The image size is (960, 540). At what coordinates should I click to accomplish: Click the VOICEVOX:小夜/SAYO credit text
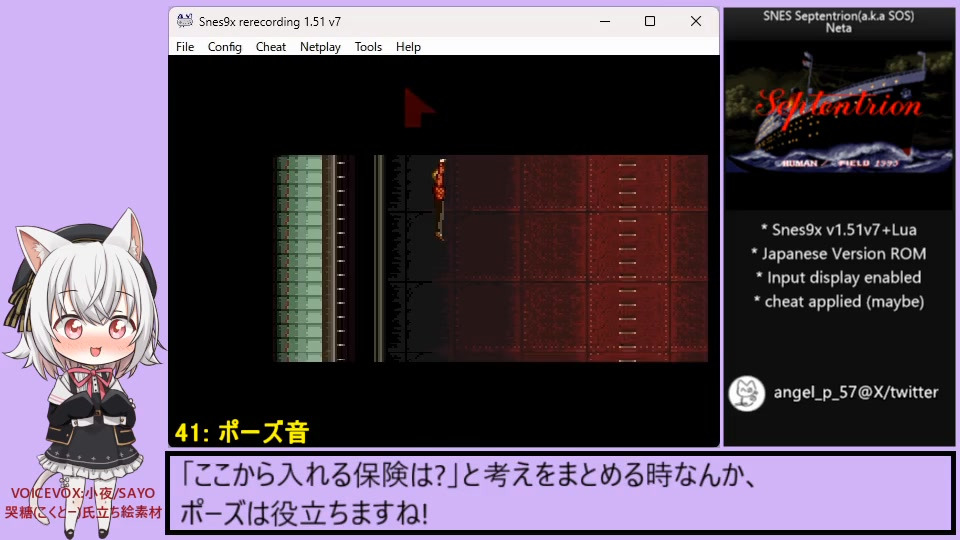click(x=83, y=493)
